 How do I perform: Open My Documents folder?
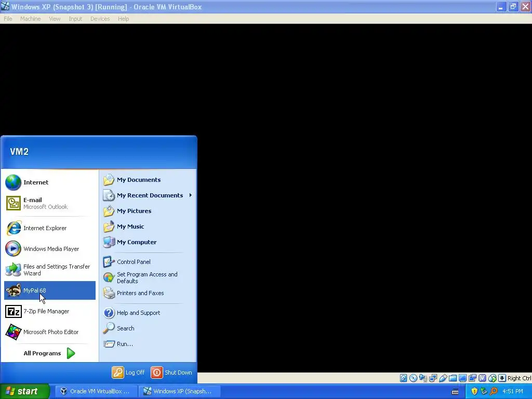pyautogui.click(x=148, y=180)
